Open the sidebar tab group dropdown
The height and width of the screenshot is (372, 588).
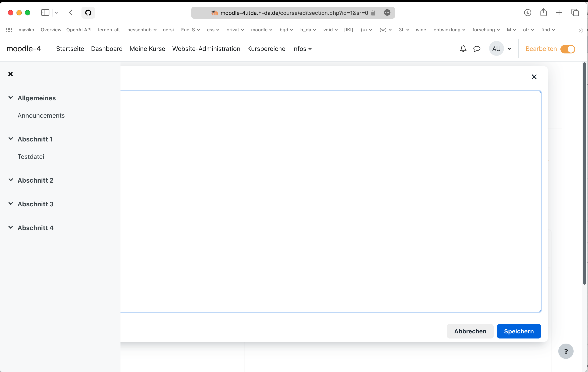pos(56,13)
